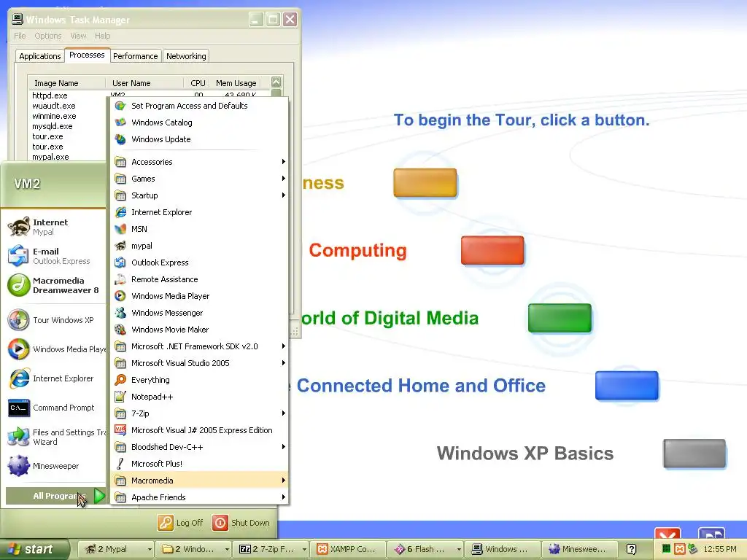The width and height of the screenshot is (747, 560).
Task: Expand the Macromedia submenu
Action: (200, 480)
